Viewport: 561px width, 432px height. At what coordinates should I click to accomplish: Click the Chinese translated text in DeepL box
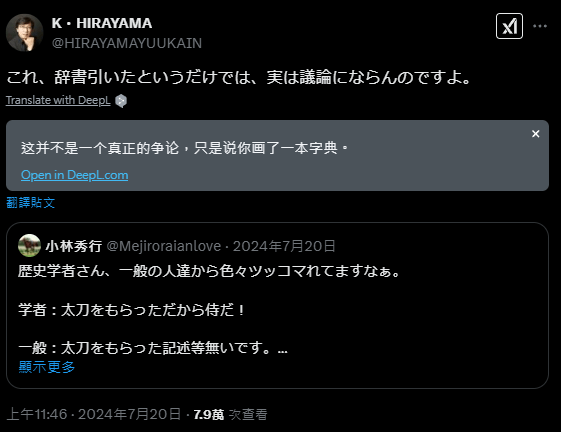point(184,148)
